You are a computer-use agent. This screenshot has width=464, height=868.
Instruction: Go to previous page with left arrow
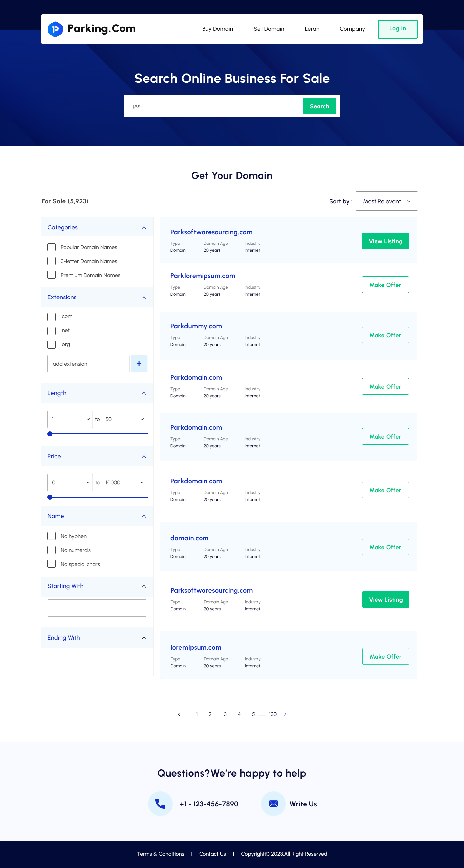click(x=179, y=714)
